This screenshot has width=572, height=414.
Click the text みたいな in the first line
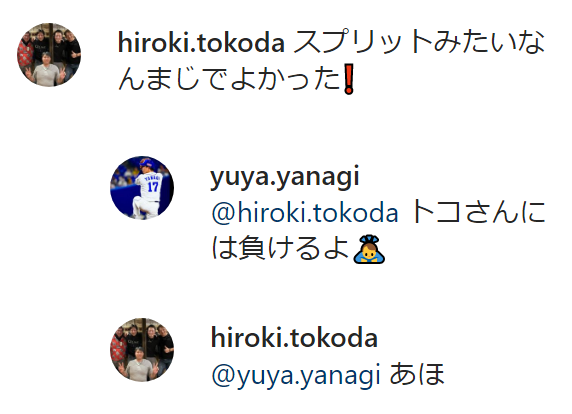pos(484,43)
